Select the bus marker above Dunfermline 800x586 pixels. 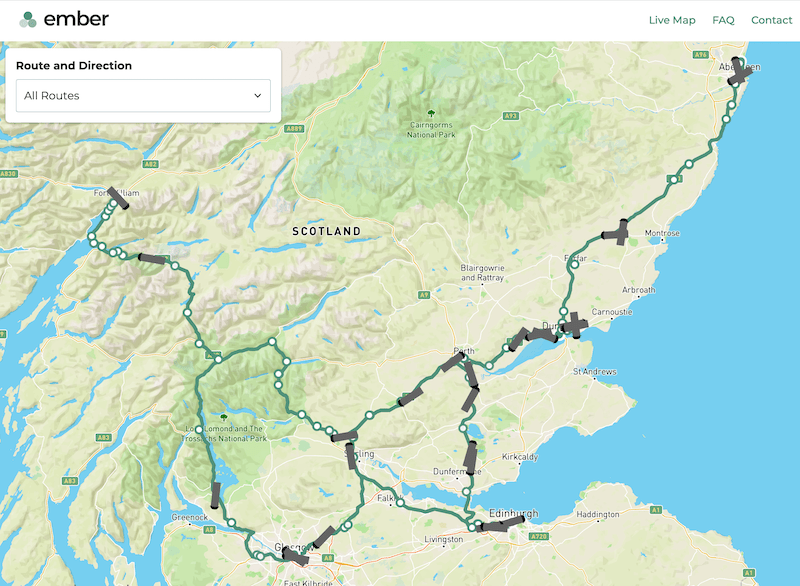pos(471,457)
